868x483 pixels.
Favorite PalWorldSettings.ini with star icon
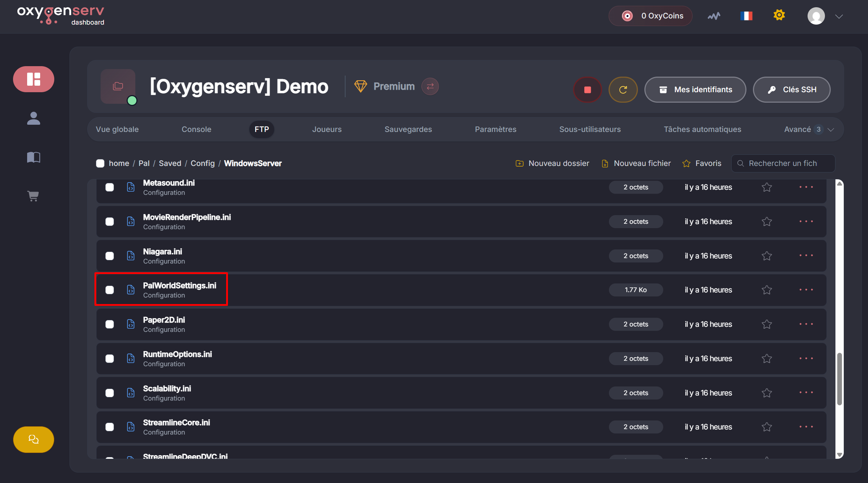tap(767, 290)
